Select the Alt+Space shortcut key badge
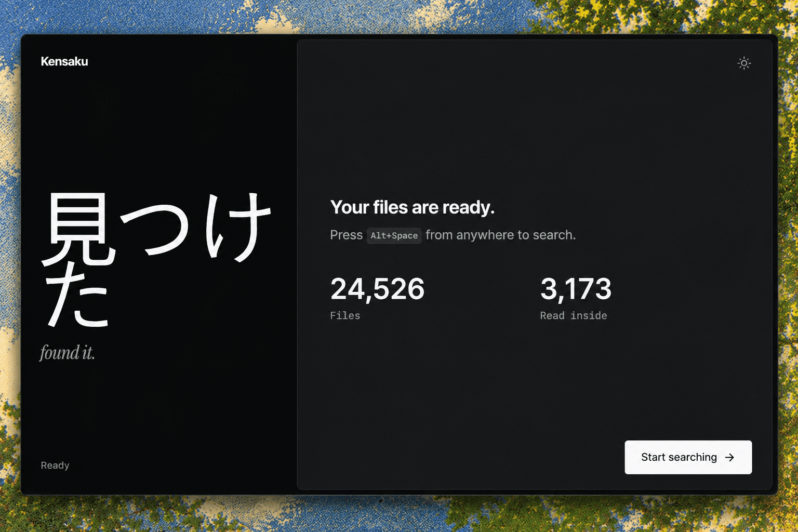The width and height of the screenshot is (798, 532). tap(394, 235)
